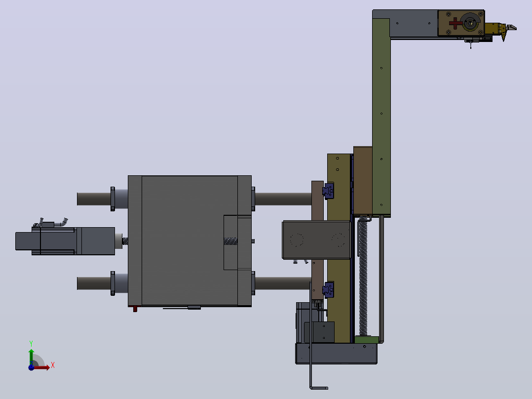532x399 pixels.
Task: Select the dark base plate at the bottom
Action: 336,354
